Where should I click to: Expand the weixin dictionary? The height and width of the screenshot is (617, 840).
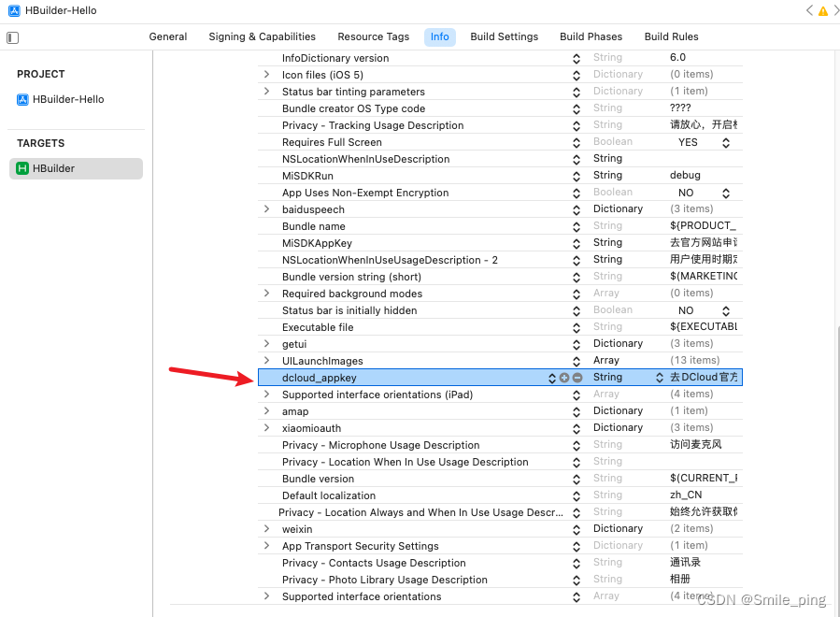pos(267,529)
